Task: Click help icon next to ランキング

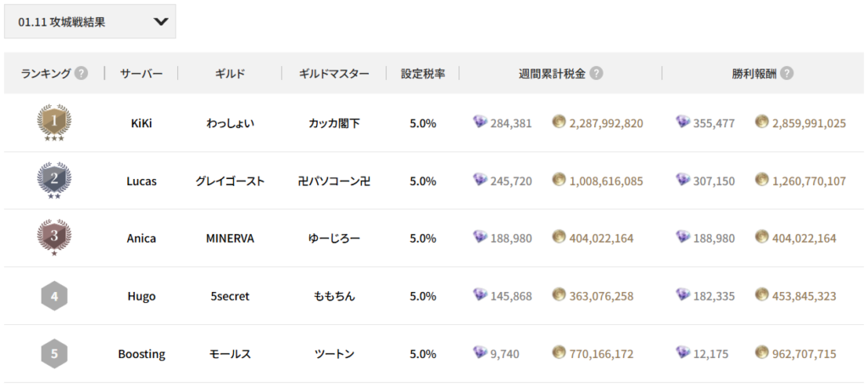Action: click(x=81, y=73)
